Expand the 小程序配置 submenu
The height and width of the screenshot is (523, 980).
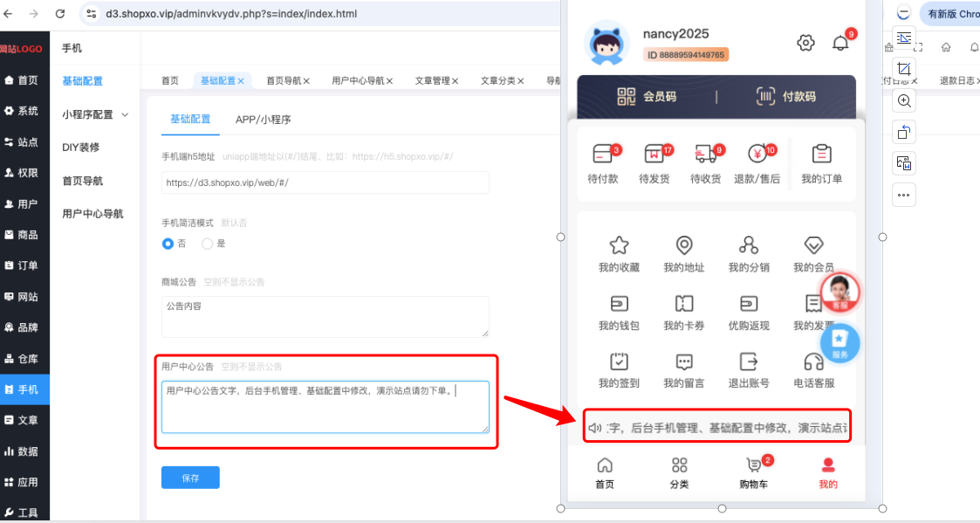tap(95, 114)
